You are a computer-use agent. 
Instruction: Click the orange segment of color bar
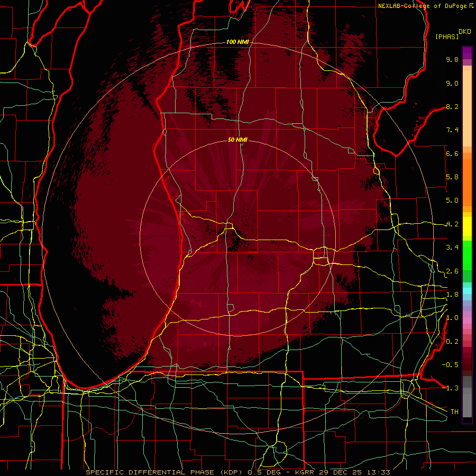coord(467,182)
